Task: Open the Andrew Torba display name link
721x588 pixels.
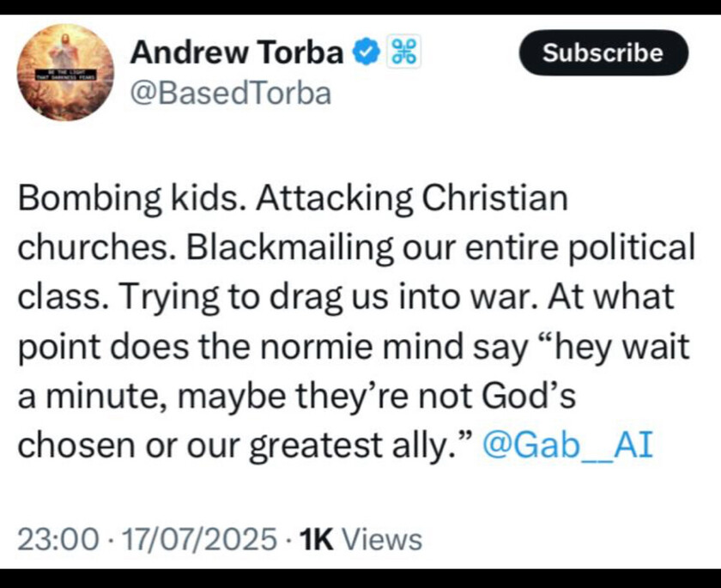Action: 237,53
